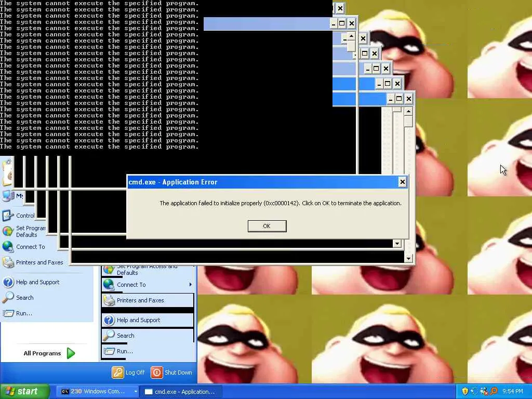532x399 pixels.
Task: Click the 'application failed to initialize properly' message
Action: (x=280, y=203)
